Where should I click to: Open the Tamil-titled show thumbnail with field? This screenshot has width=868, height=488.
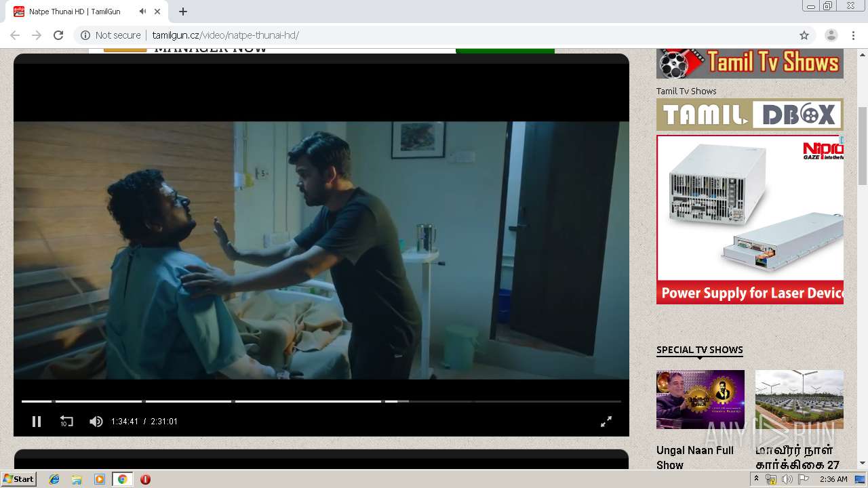point(800,399)
